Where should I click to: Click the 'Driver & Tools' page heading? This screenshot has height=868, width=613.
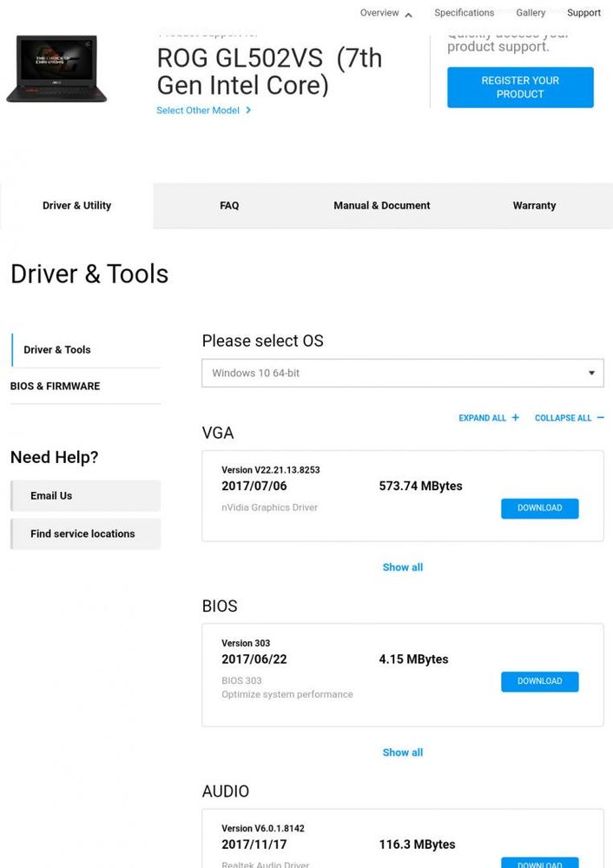coord(89,274)
